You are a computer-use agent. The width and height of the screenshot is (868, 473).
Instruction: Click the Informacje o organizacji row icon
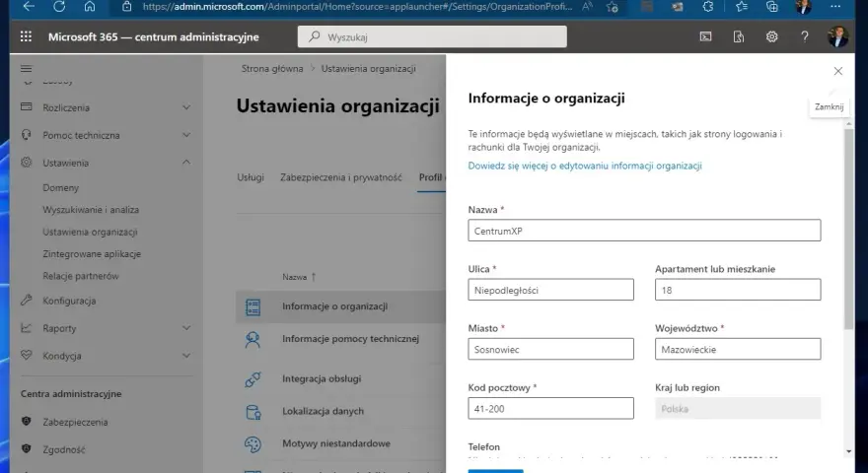253,307
